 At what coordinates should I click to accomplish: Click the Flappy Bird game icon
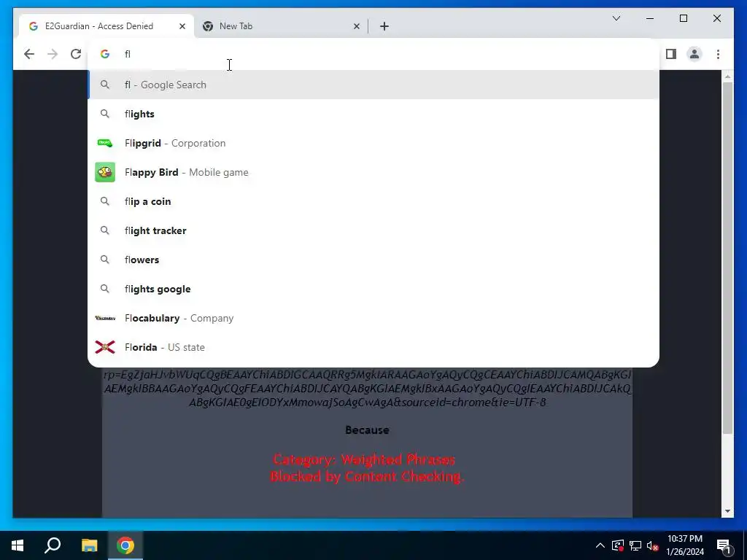tap(105, 172)
